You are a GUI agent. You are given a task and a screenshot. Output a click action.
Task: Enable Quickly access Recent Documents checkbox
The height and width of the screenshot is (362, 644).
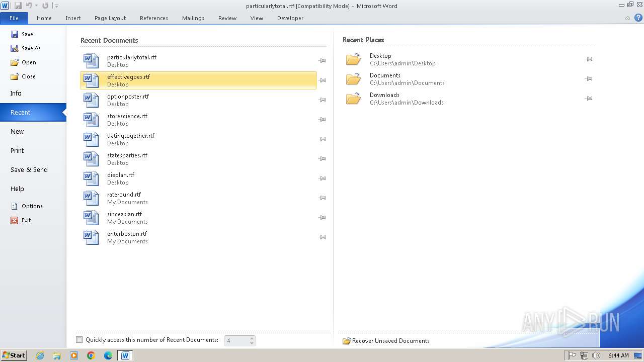coord(79,340)
